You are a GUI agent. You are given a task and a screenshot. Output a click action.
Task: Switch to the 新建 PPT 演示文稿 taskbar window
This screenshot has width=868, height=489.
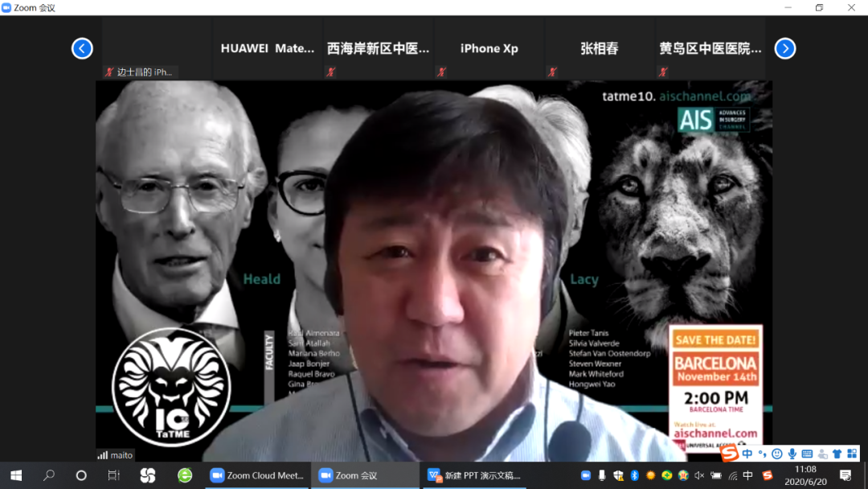pyautogui.click(x=474, y=475)
